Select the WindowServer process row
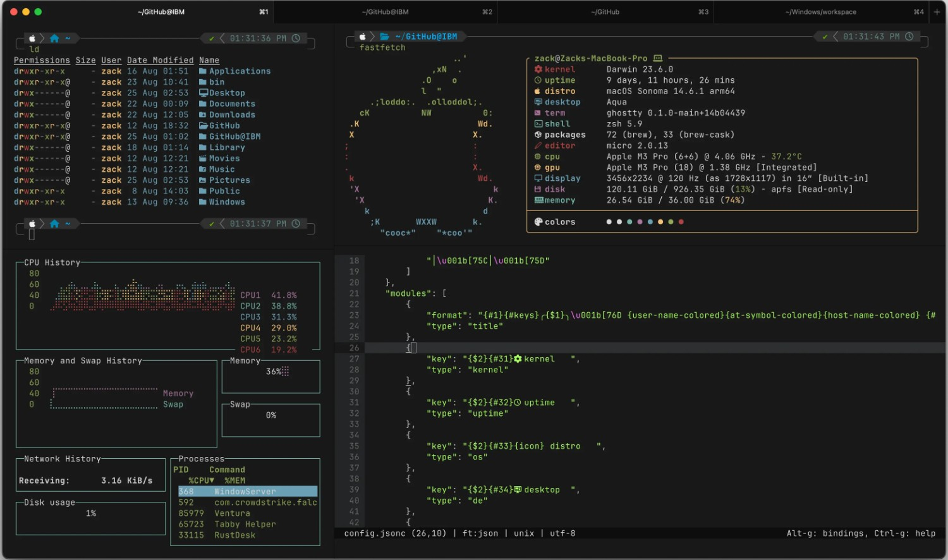The height and width of the screenshot is (560, 948). 247,492
